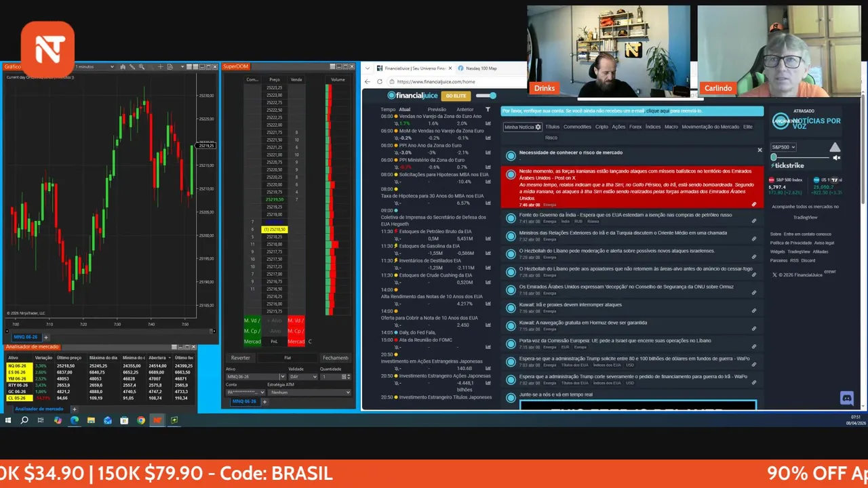
Task: Click the Quantidade input field
Action: tap(331, 377)
